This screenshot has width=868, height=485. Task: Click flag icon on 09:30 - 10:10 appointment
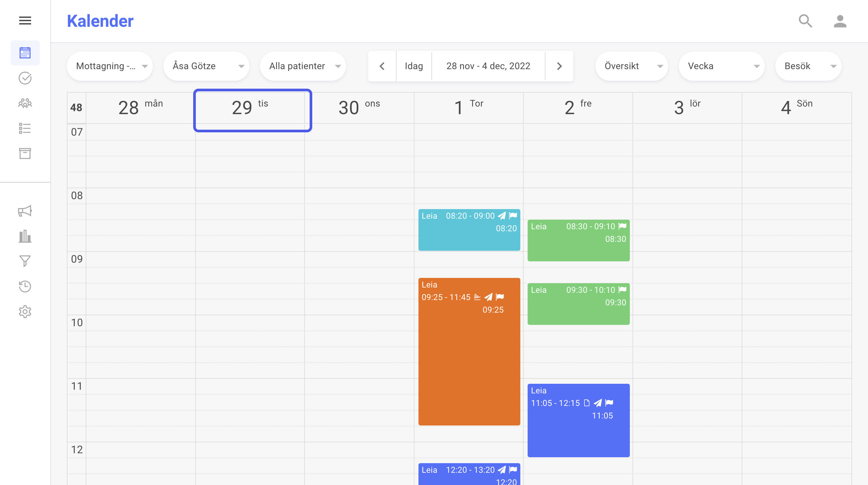[x=622, y=290]
